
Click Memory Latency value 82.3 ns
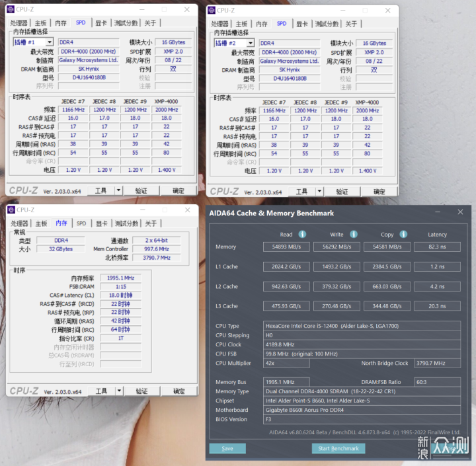437,247
